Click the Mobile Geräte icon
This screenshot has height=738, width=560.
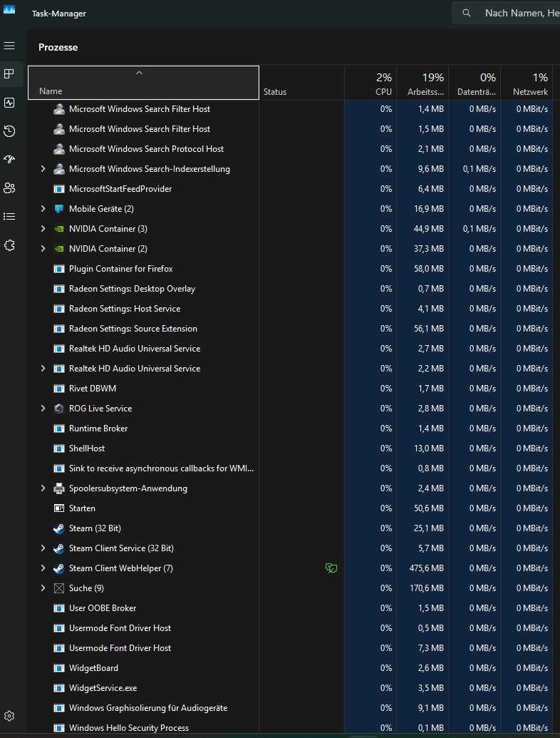pyautogui.click(x=58, y=209)
